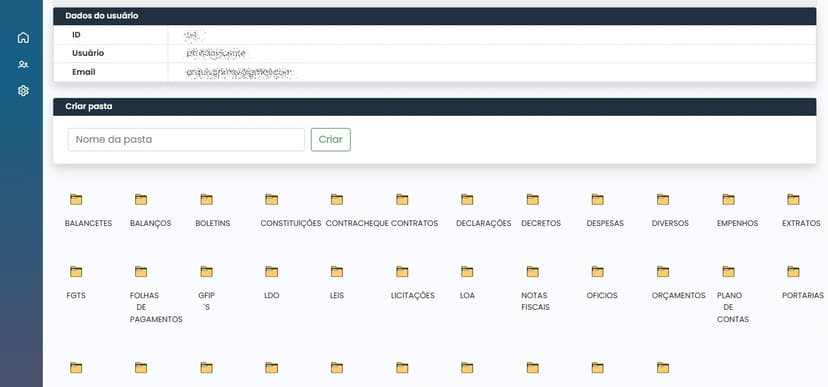Open the DECLARAÇÕES folder icon
The width and height of the screenshot is (828, 387).
click(x=467, y=200)
